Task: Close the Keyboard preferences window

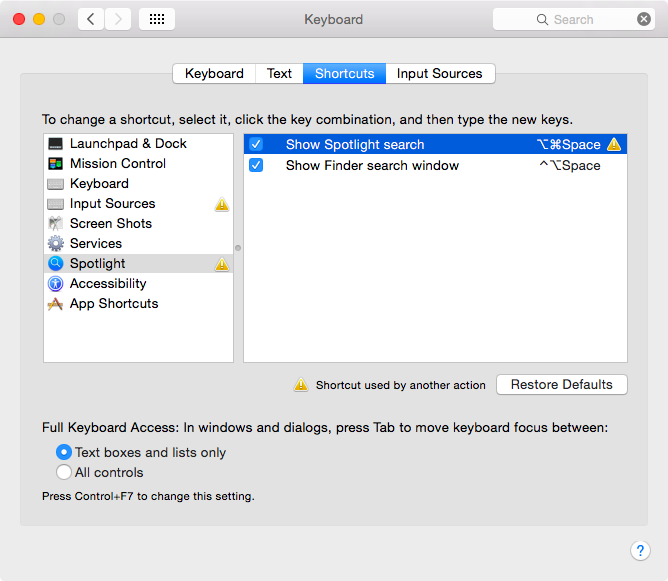Action: (19, 19)
